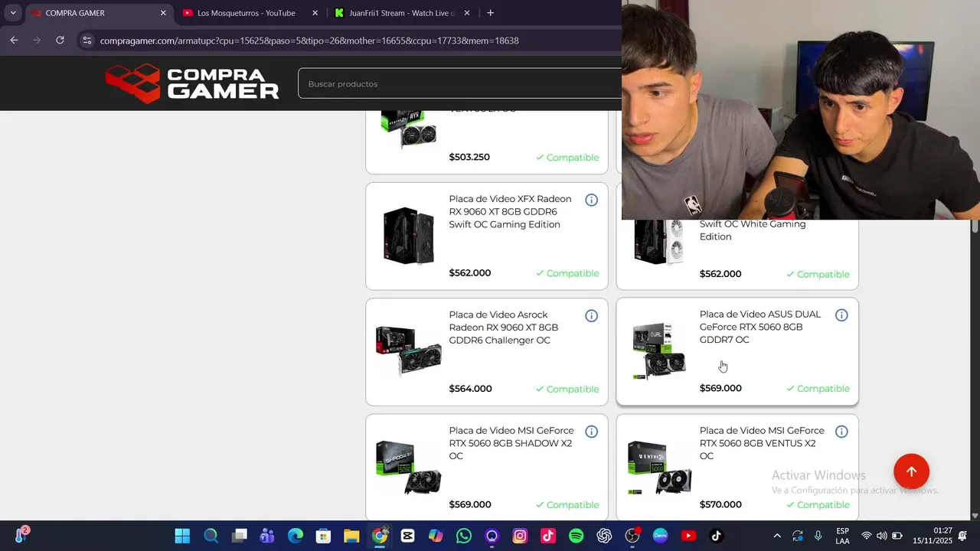Open YouTube app from taskbar
Viewport: 980px width, 551px height.
(x=688, y=536)
